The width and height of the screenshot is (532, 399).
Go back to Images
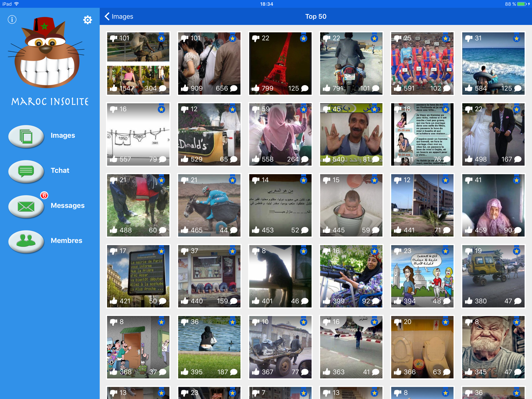(x=119, y=16)
